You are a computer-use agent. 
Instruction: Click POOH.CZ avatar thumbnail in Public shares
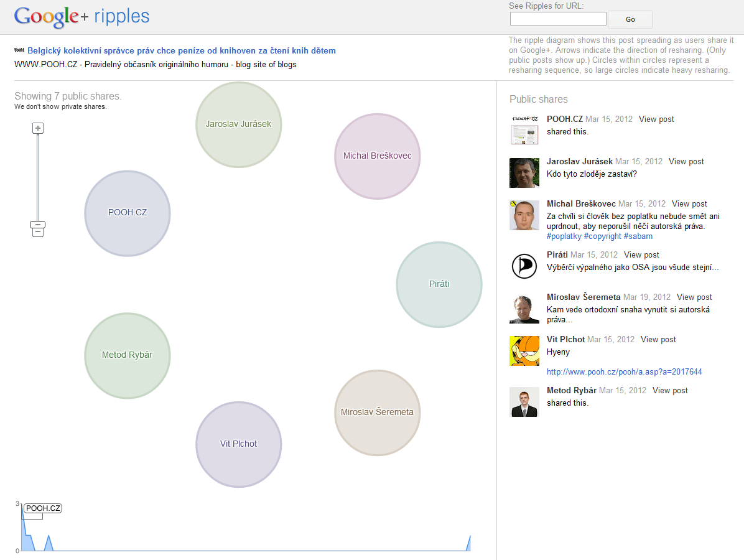tap(524, 130)
